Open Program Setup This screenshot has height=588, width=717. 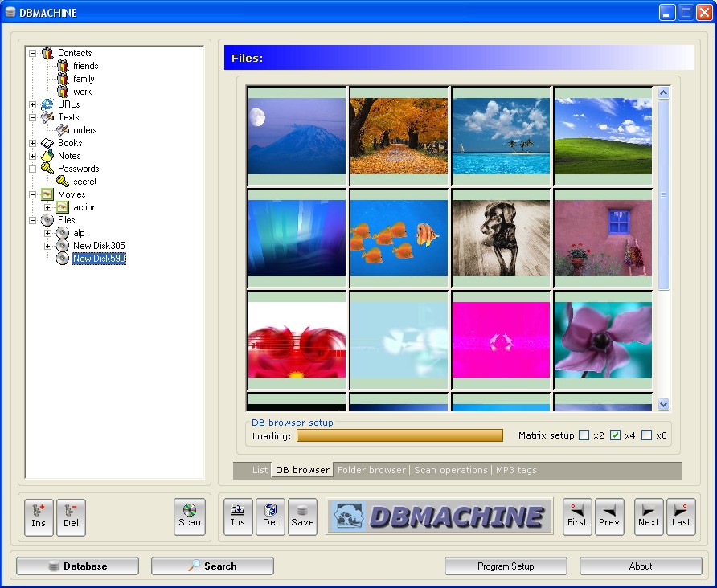tap(506, 566)
